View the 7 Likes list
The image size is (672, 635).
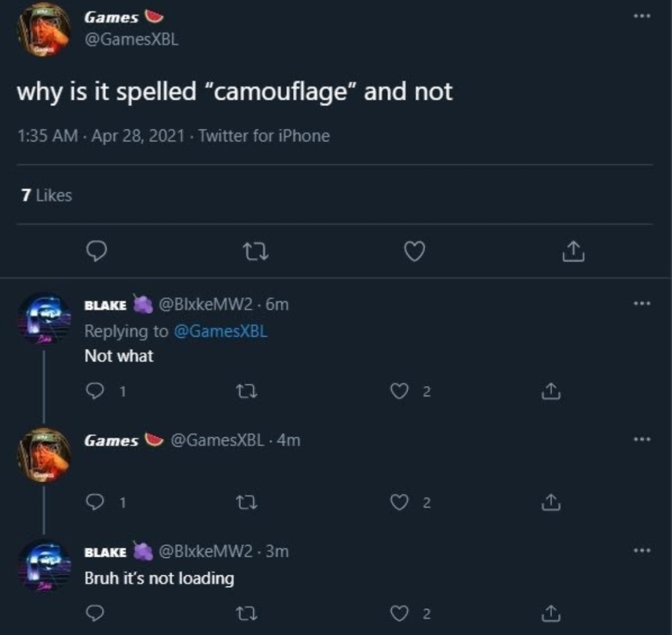click(47, 195)
